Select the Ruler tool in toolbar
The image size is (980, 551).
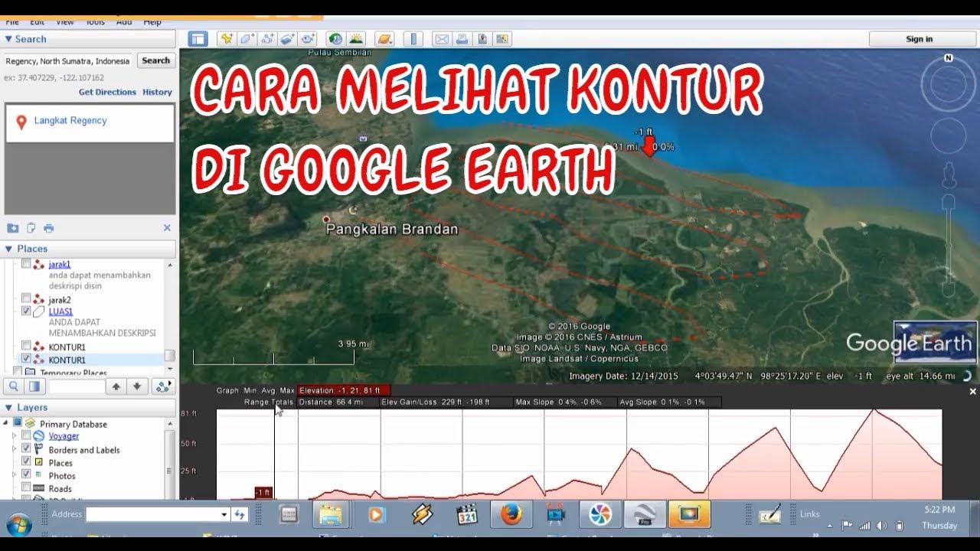click(x=413, y=39)
